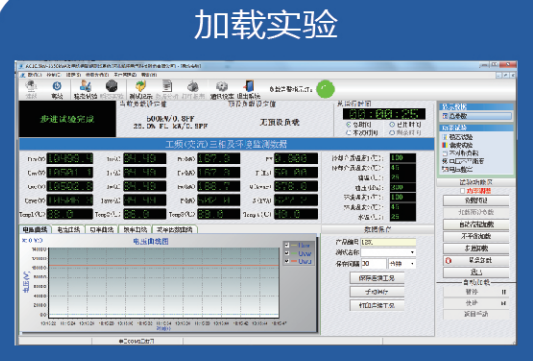Open the test name dropdown list
Image resolution: width=533 pixels, height=361 pixels.
[x=388, y=252]
